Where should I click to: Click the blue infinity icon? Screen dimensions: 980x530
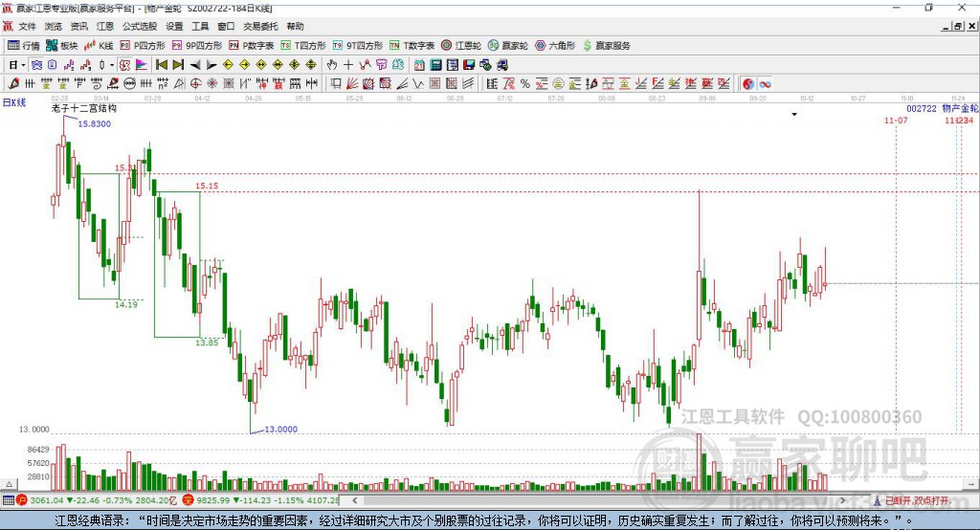[x=765, y=84]
